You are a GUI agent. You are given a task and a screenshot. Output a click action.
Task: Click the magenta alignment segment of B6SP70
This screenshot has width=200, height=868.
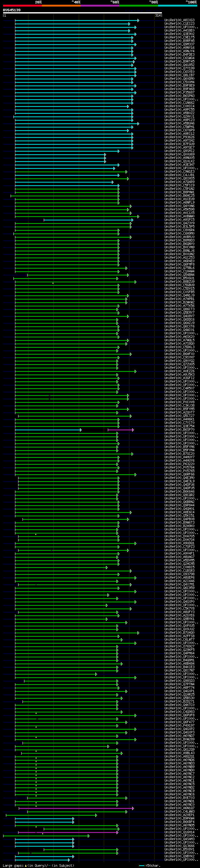pyautogui.click(x=121, y=429)
